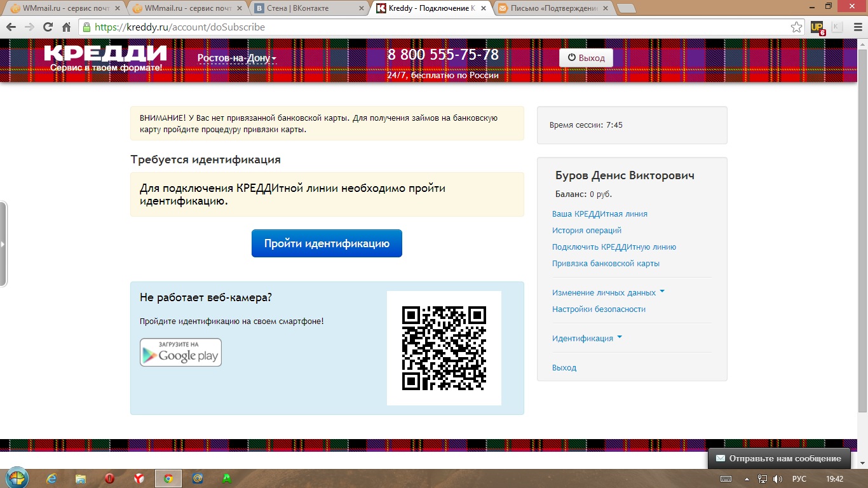This screenshot has width=868, height=488.
Task: Open network status in system tray
Action: pyautogui.click(x=761, y=478)
